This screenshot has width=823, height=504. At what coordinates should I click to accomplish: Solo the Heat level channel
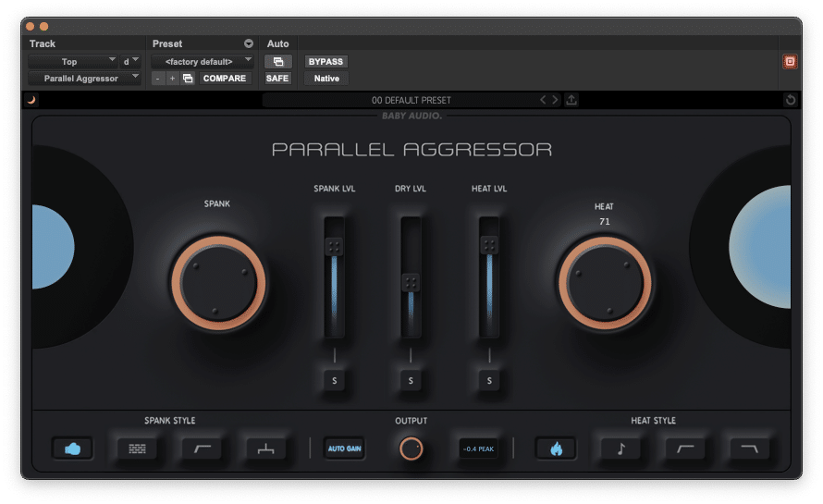click(x=489, y=381)
